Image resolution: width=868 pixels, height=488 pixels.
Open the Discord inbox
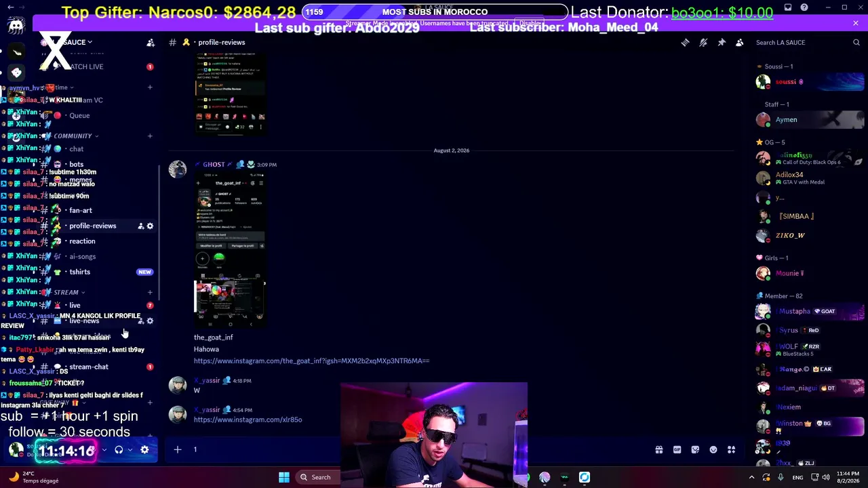[x=788, y=7]
